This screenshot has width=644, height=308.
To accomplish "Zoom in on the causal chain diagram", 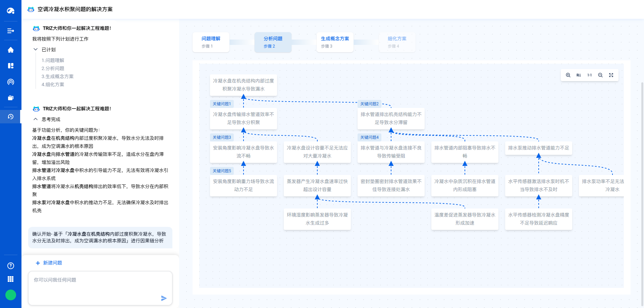I will point(568,75).
